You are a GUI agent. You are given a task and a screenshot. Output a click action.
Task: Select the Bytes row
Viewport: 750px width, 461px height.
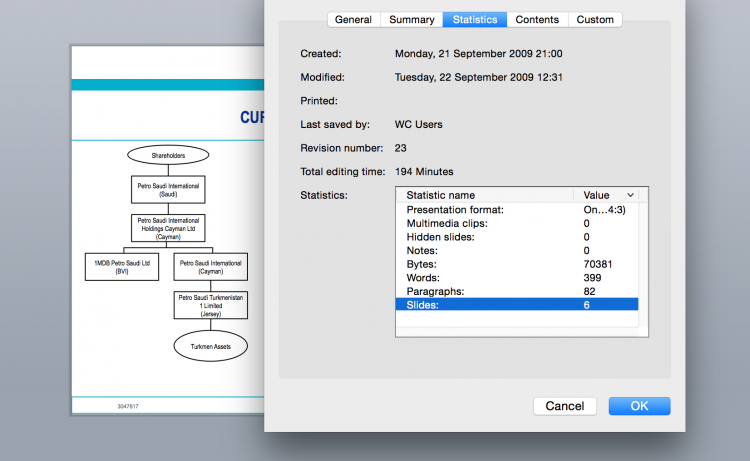[x=517, y=264]
